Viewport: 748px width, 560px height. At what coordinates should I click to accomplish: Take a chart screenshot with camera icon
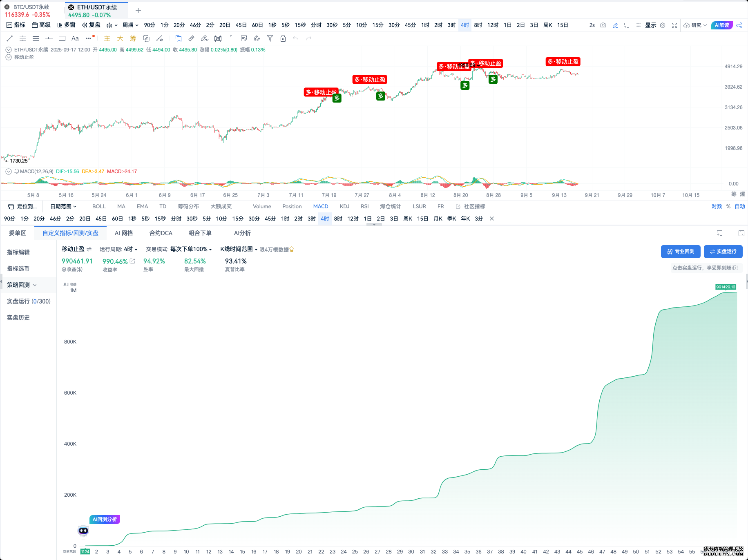603,25
